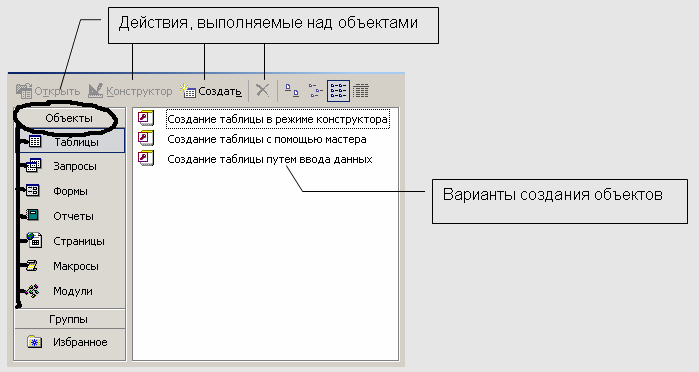Click the Объекты header button
This screenshot has width=699, height=372.
(x=69, y=118)
